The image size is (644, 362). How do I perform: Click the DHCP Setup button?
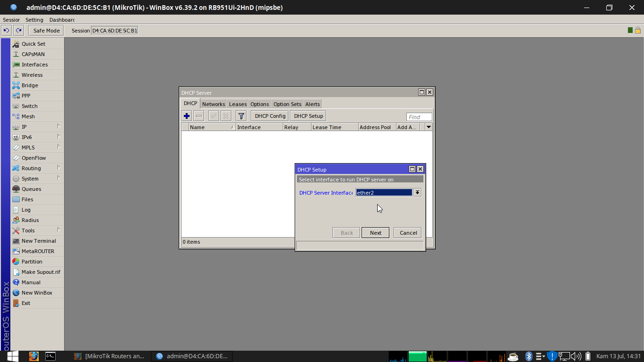coord(308,116)
